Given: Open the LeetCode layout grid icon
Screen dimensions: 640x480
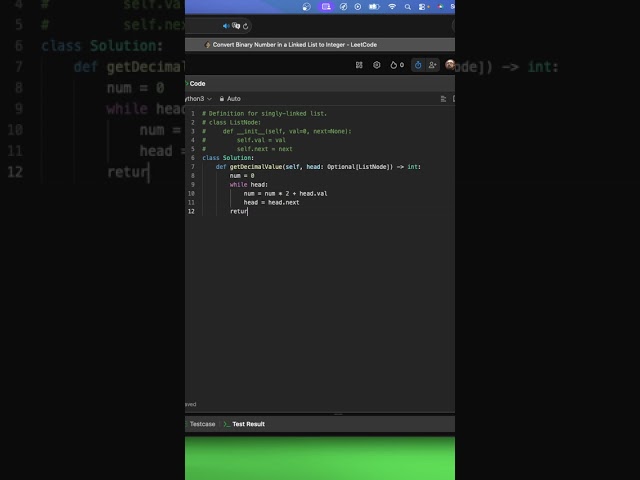Looking at the screenshot, I should tap(359, 65).
